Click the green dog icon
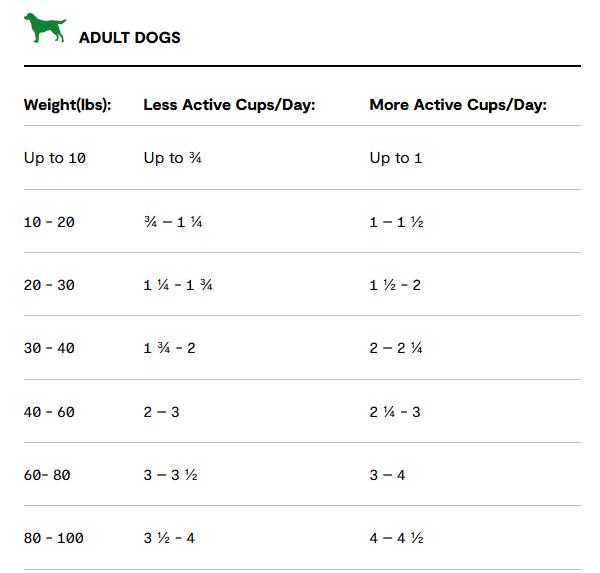The height and width of the screenshot is (573, 600). (x=45, y=28)
